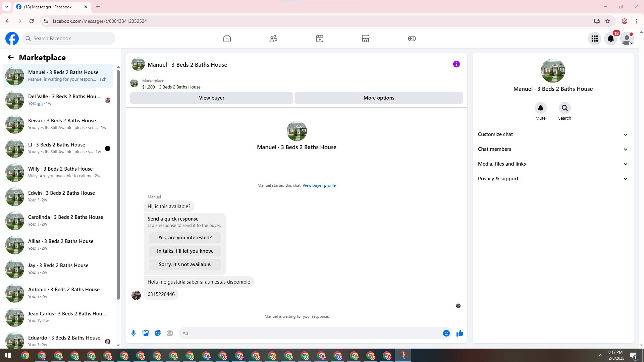Viewport: 644px width, 362px height.
Task: Click the Aa message input field
Action: click(310, 333)
